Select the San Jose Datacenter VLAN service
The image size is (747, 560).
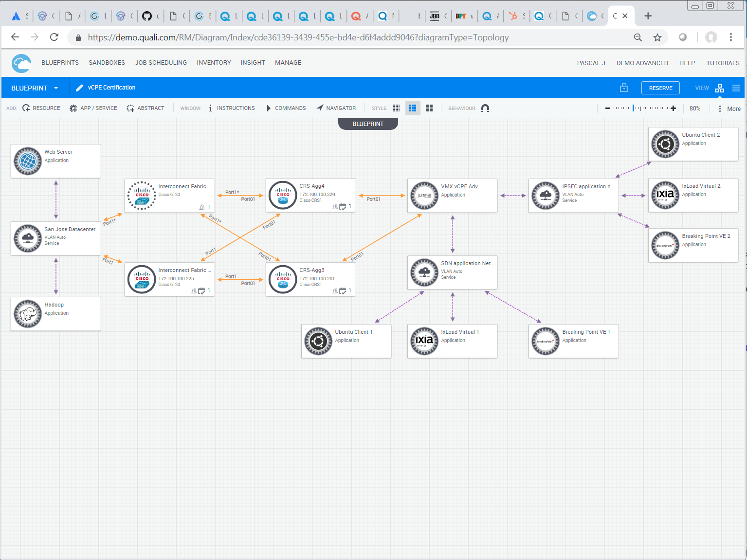pos(56,238)
